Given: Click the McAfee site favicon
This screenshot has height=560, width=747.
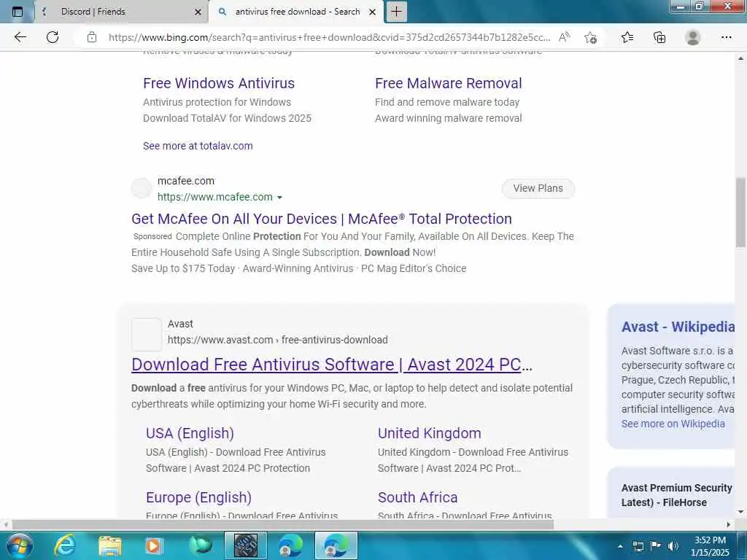Looking at the screenshot, I should 141,188.
